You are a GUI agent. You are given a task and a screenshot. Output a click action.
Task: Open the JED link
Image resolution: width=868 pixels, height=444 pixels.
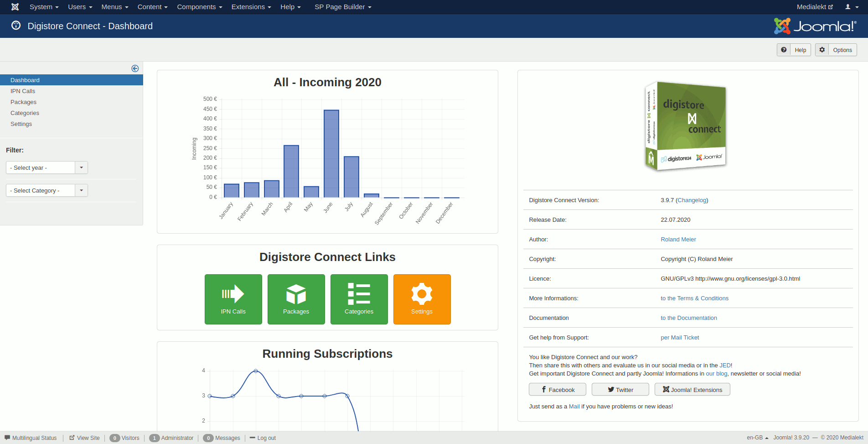coord(725,365)
